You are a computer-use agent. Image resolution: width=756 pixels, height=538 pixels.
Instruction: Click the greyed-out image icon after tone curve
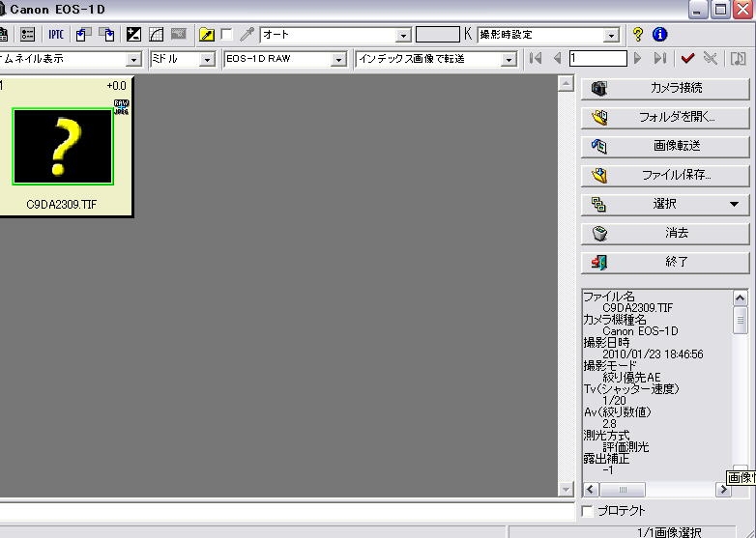(x=179, y=34)
